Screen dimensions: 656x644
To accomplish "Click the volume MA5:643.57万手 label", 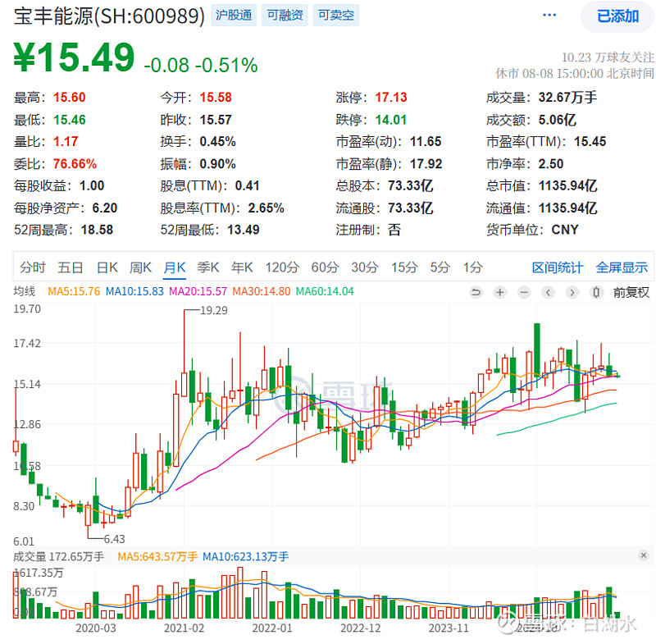I will coord(157,556).
